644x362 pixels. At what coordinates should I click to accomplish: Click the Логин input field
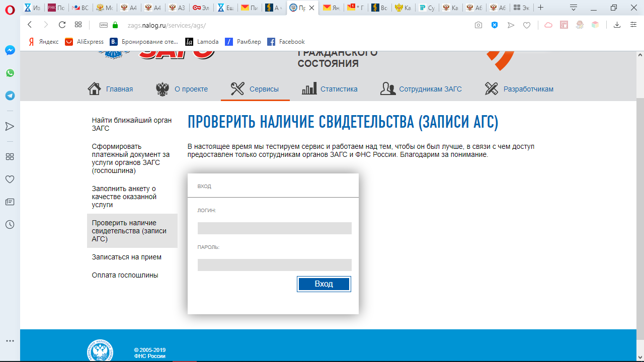click(x=274, y=228)
